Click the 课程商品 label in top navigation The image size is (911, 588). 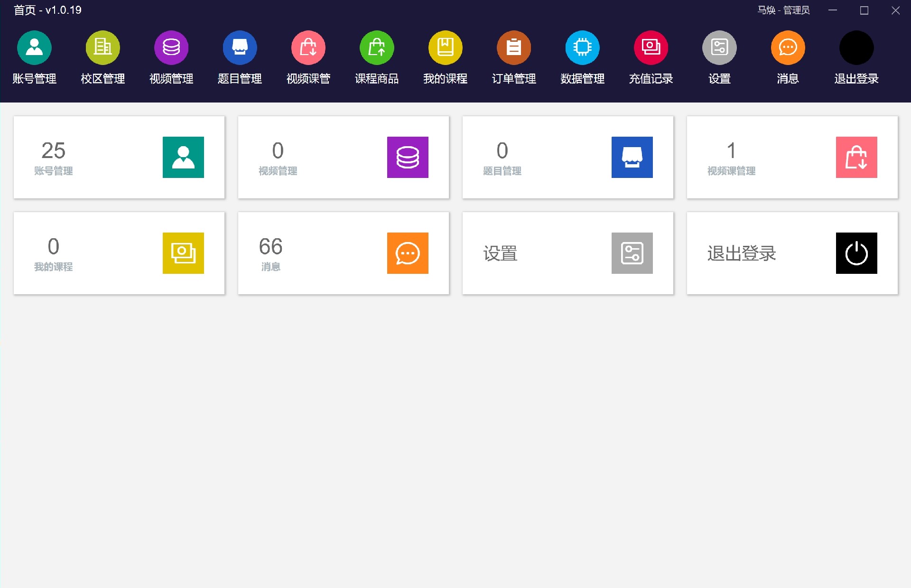377,79
